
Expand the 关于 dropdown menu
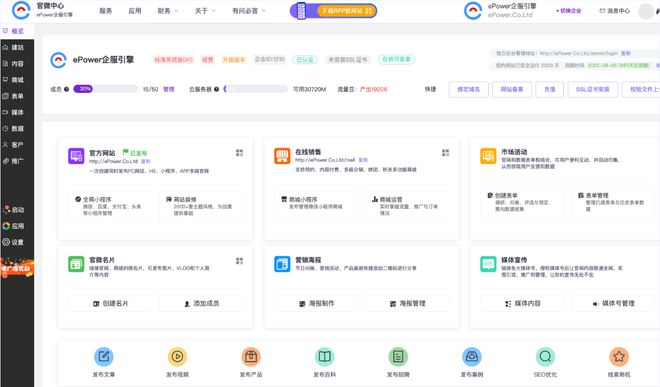coord(205,11)
